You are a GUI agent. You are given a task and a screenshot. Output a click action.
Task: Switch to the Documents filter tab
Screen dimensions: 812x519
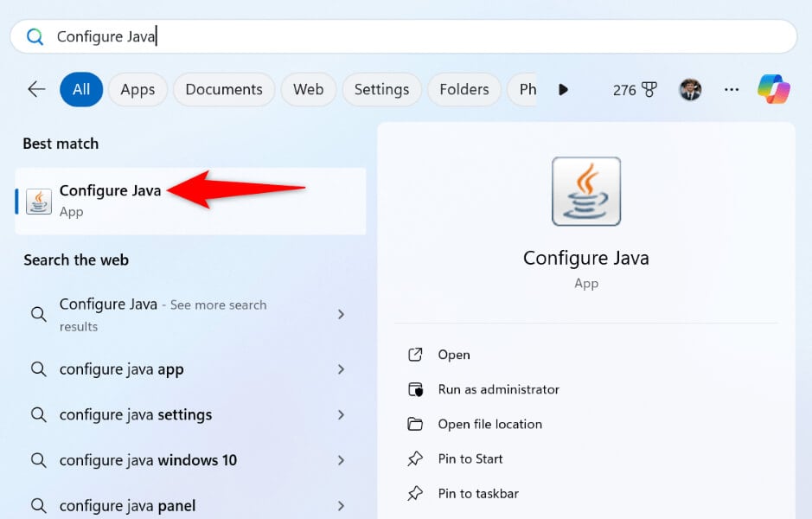coord(224,89)
